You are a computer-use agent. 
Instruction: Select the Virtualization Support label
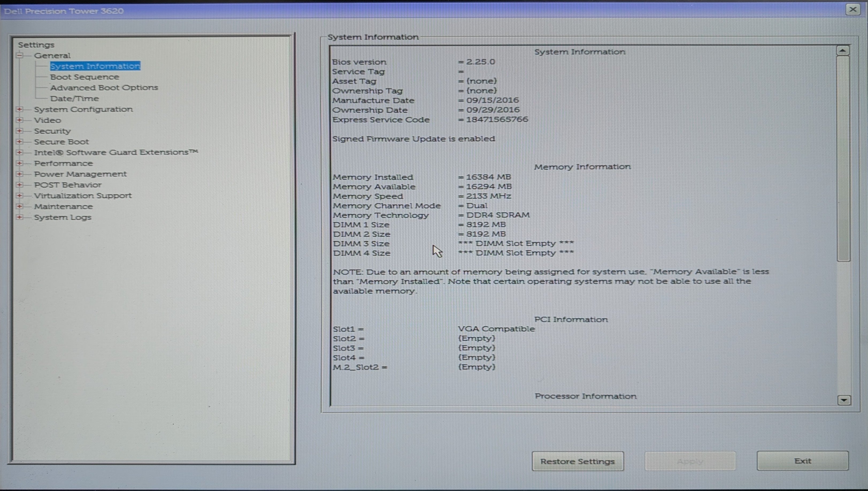[83, 196]
